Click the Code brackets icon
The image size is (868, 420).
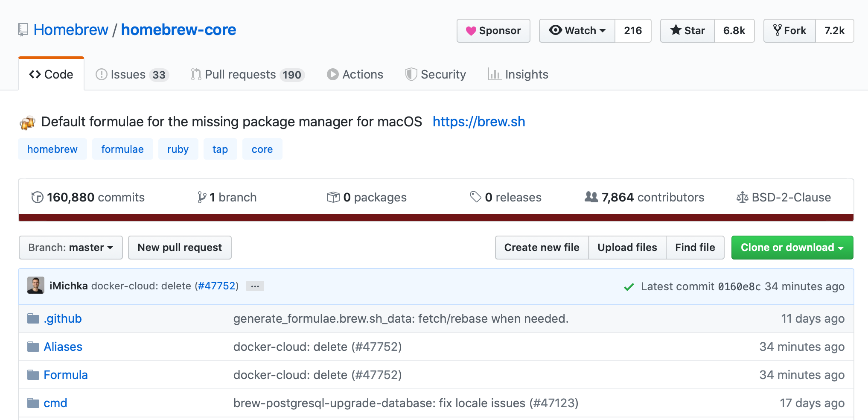[35, 74]
